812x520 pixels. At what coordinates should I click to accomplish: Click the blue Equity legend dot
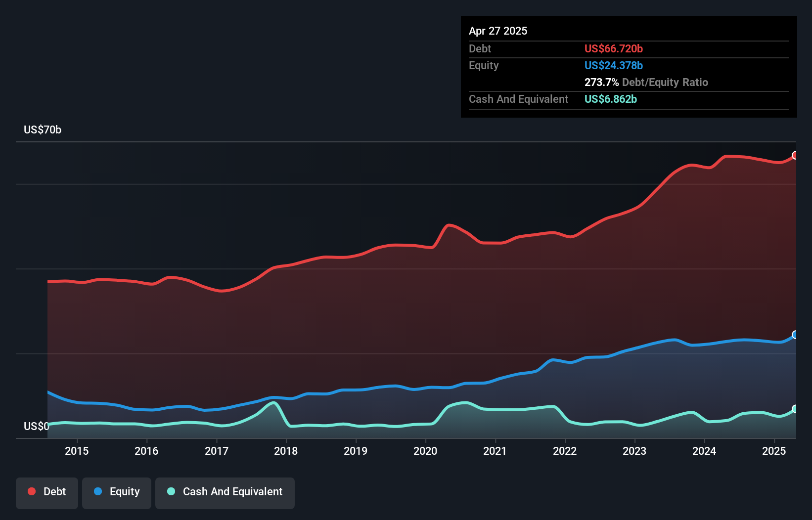click(x=98, y=491)
